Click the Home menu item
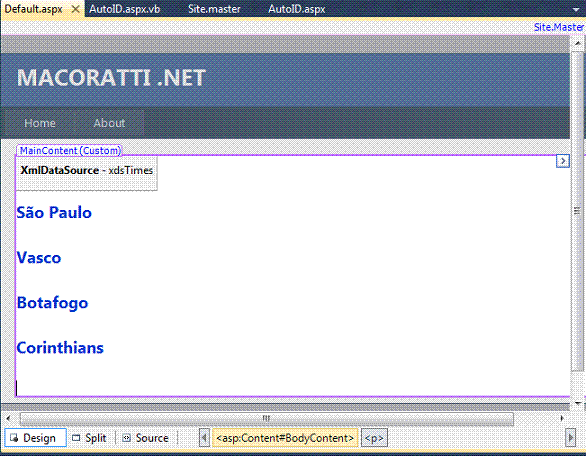The width and height of the screenshot is (586, 457). (x=40, y=123)
